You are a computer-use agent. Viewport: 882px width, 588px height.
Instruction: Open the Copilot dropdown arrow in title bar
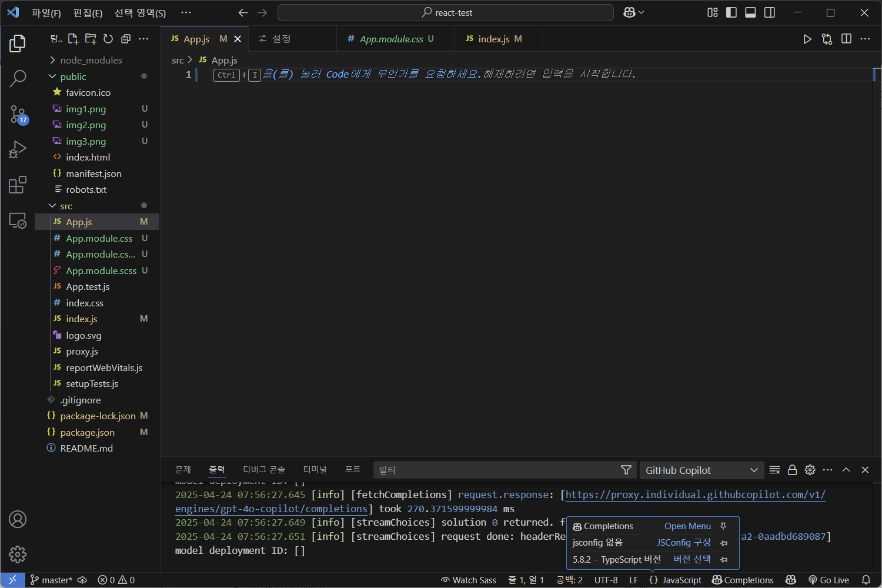click(642, 12)
